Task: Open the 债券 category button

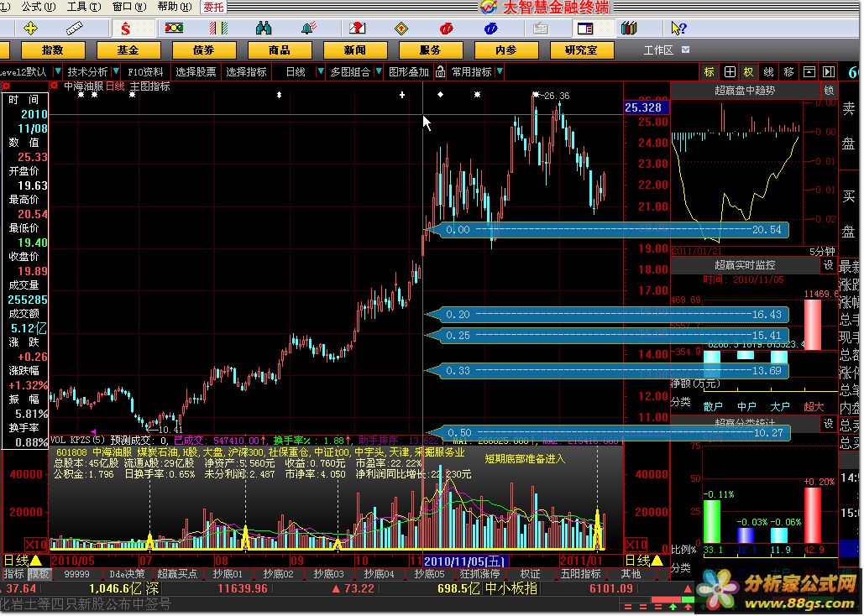Action: click(x=203, y=50)
